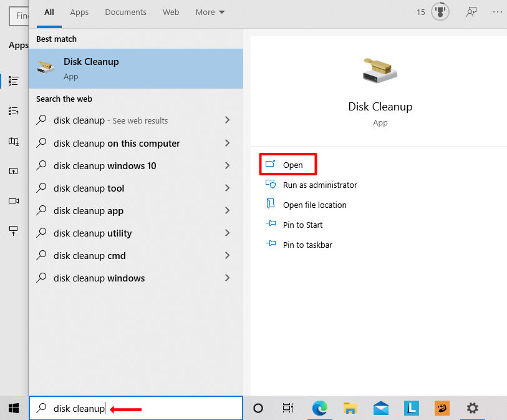Click the Task View taskbar icon
This screenshot has height=420, width=507.
287,409
